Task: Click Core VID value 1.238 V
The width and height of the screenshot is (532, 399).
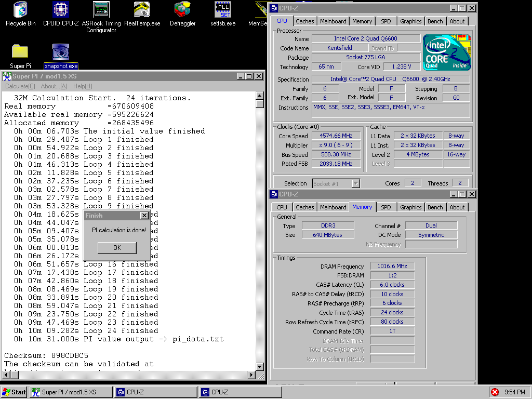Action: 402,66
